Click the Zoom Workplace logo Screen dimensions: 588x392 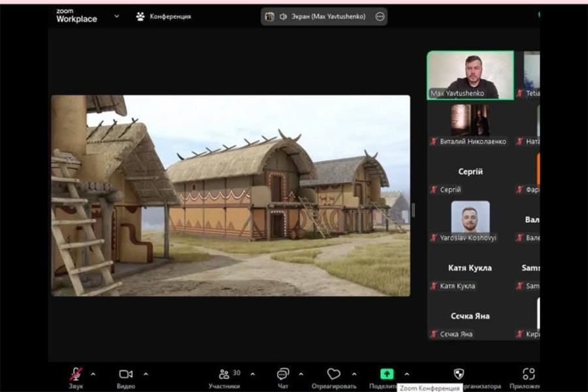click(x=76, y=16)
